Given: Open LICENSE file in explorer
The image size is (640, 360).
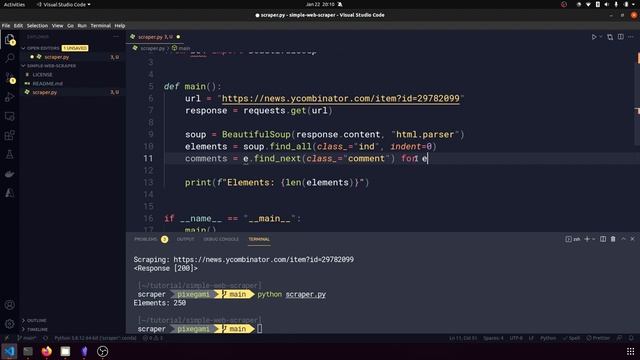Looking at the screenshot, I should pyautogui.click(x=42, y=75).
